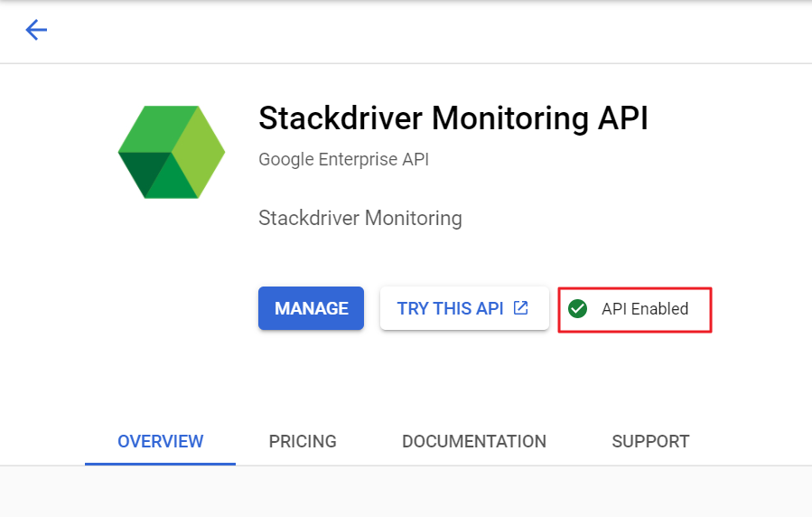Viewport: 812px width, 517px height.
Task: Click the gray content area below the tabs
Action: 406,493
